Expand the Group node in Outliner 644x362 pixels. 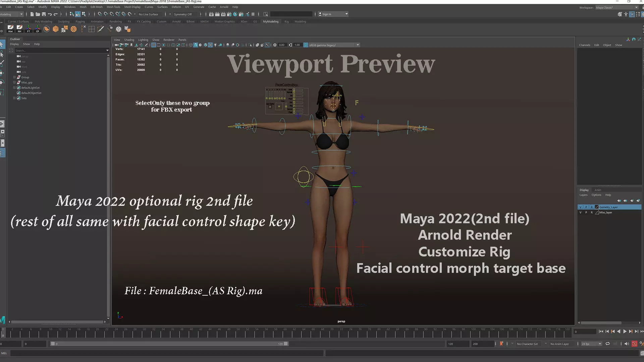[x=14, y=77]
